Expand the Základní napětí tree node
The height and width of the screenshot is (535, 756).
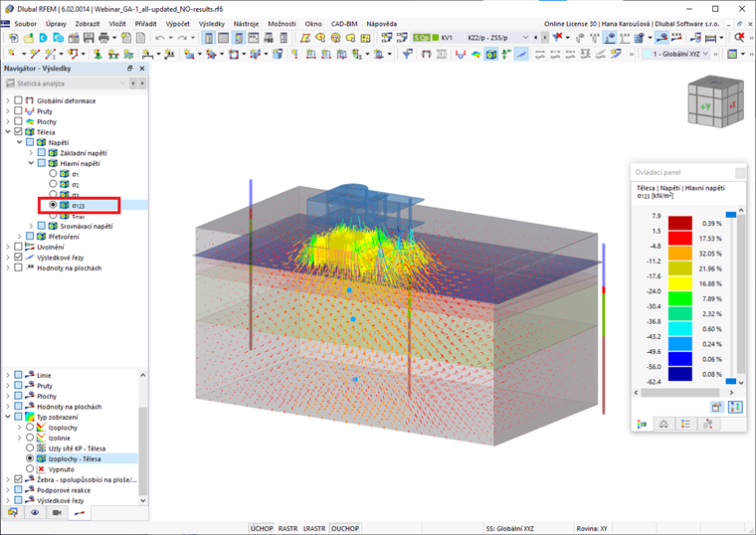coord(31,153)
